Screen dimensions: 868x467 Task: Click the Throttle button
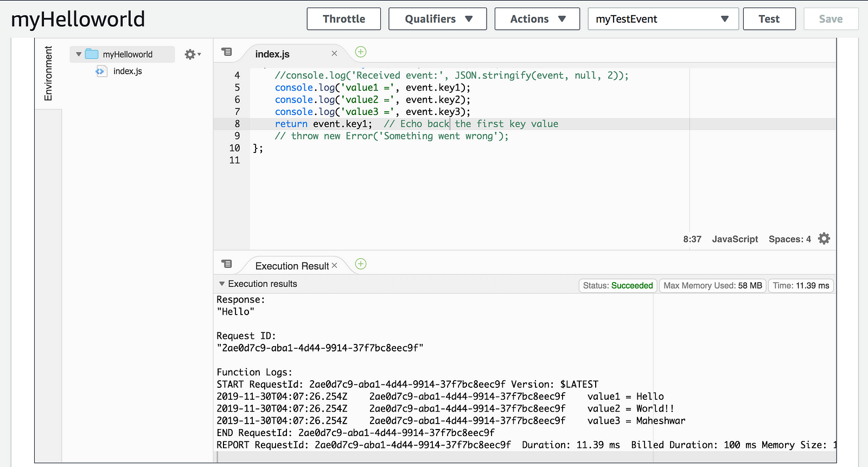(343, 19)
